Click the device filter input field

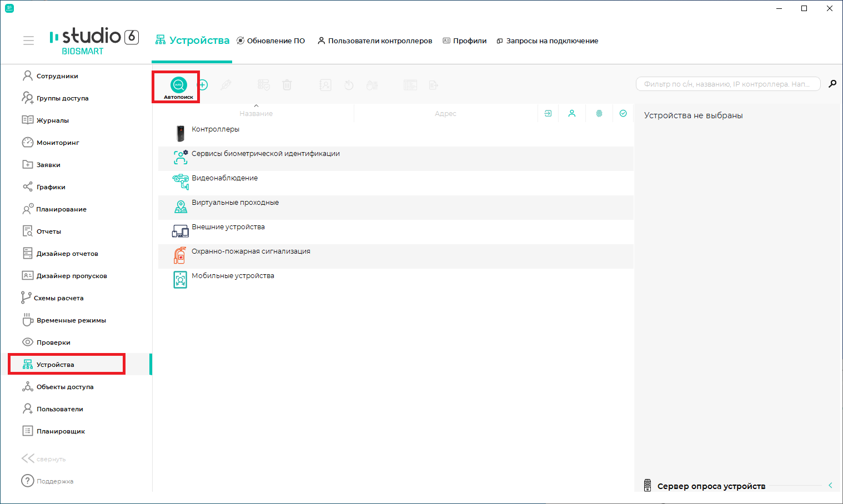(x=728, y=84)
